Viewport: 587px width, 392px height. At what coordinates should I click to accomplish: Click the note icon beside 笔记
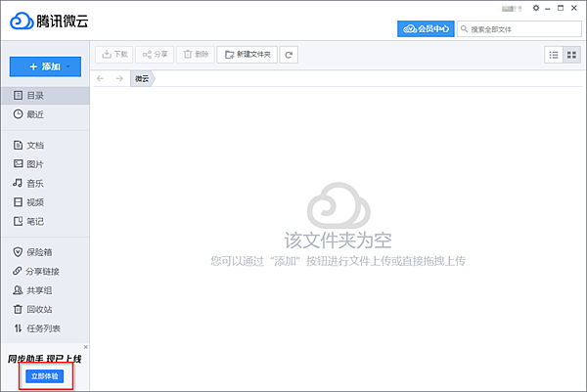pos(18,221)
